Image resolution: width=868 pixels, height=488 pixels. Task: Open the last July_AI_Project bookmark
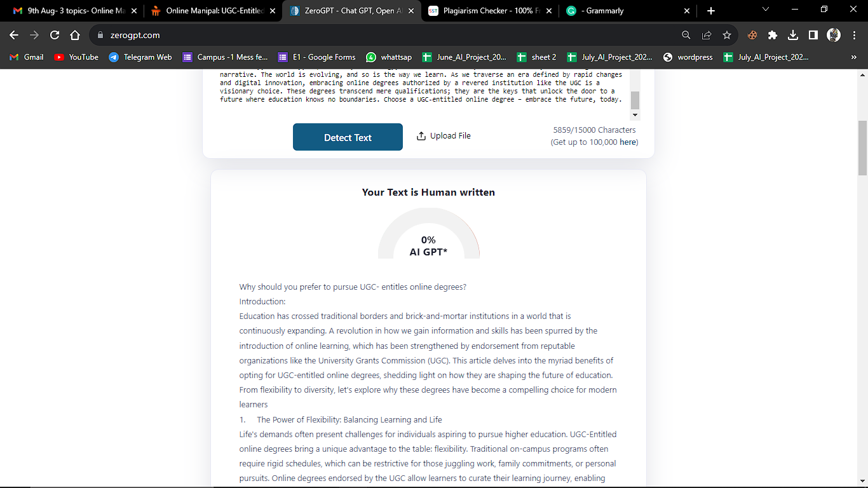[x=766, y=57]
